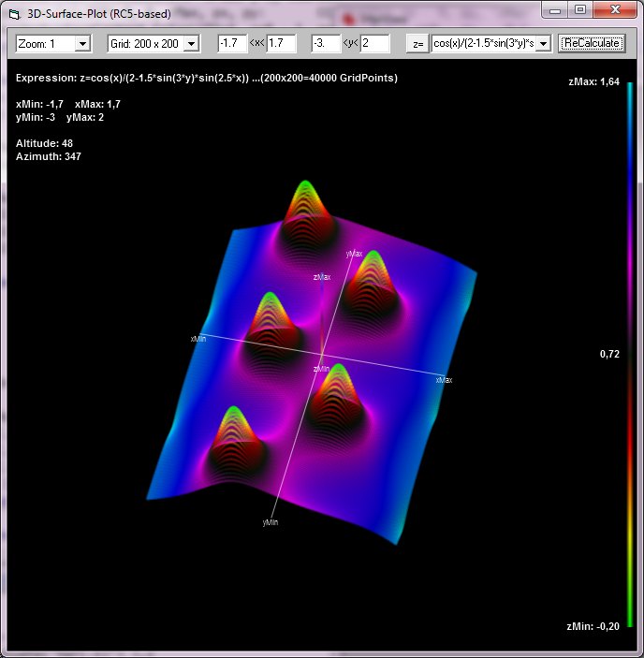
Task: Click the y maximum input field (2)
Action: tap(374, 44)
